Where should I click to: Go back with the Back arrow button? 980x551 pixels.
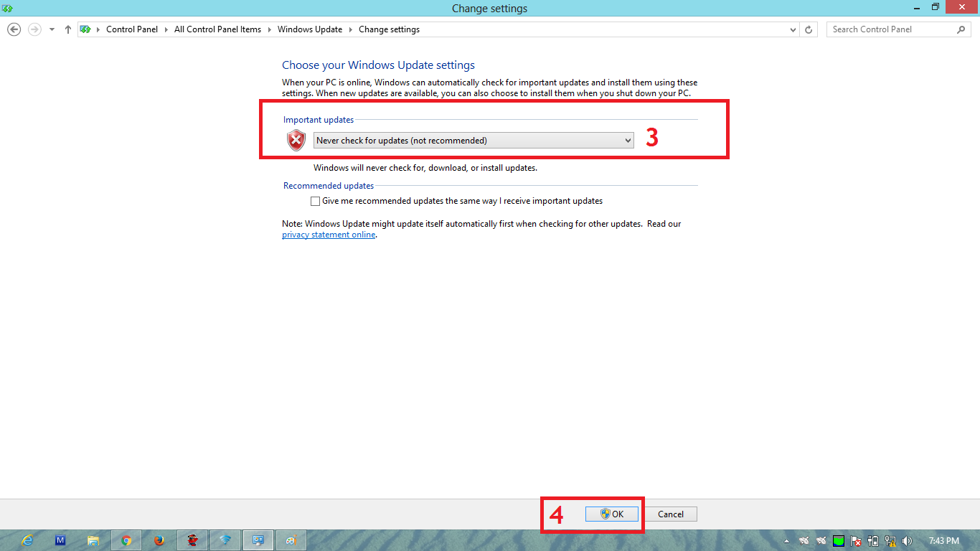point(14,29)
